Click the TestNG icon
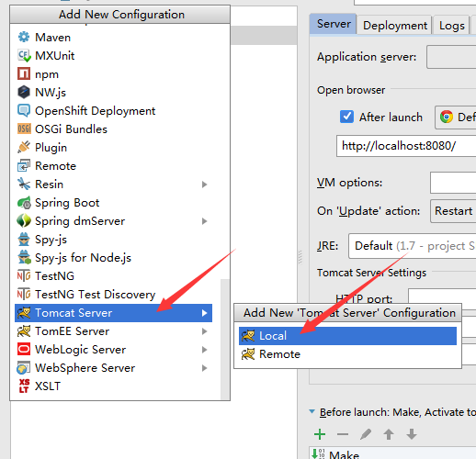This screenshot has width=476, height=459. (x=24, y=276)
